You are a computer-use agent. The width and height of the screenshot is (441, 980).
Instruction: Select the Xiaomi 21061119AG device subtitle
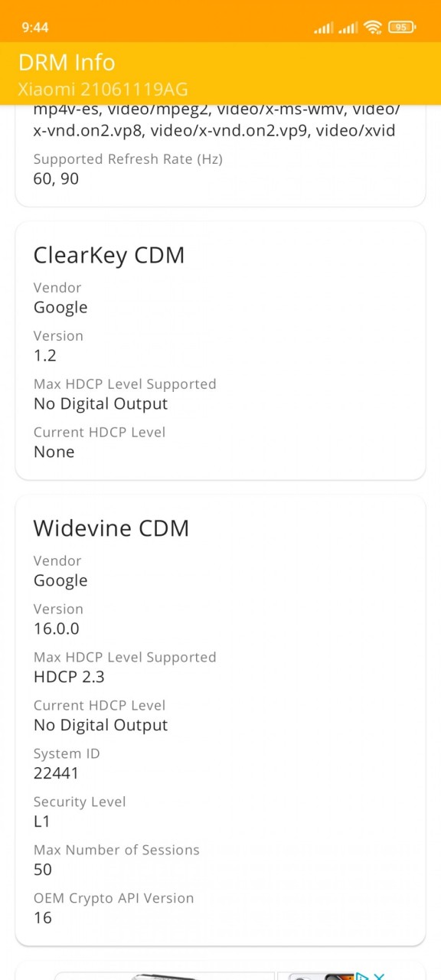coord(103,89)
